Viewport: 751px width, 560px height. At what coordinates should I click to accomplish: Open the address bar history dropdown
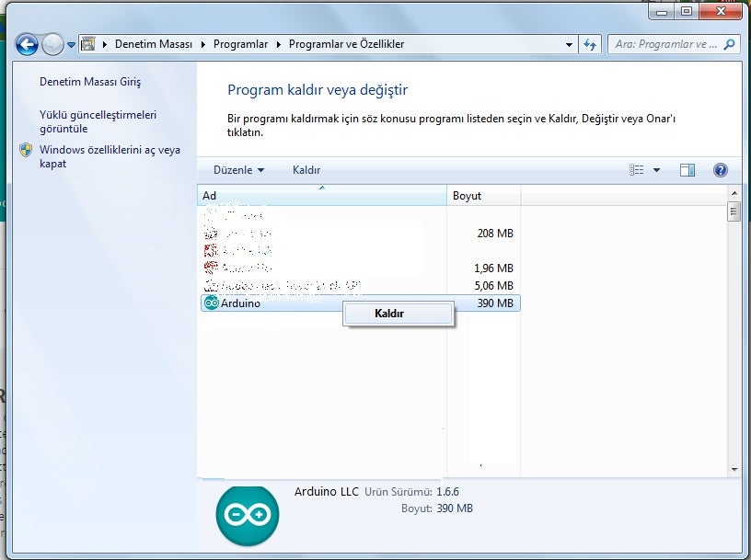pos(569,44)
